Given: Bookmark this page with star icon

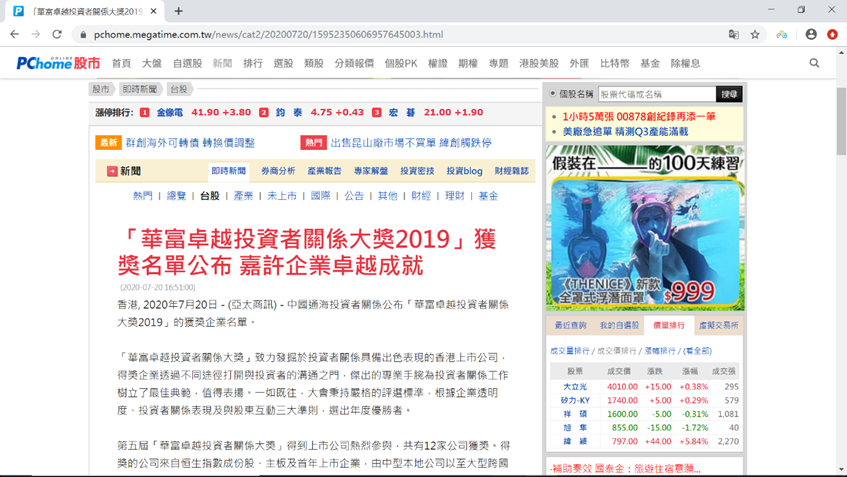Looking at the screenshot, I should coord(755,34).
